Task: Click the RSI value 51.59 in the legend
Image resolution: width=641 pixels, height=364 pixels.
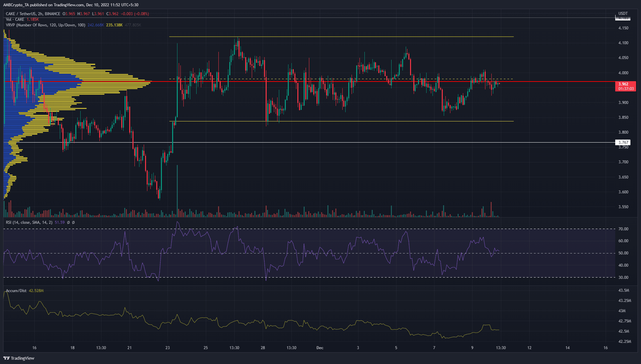Action: pyautogui.click(x=59, y=222)
